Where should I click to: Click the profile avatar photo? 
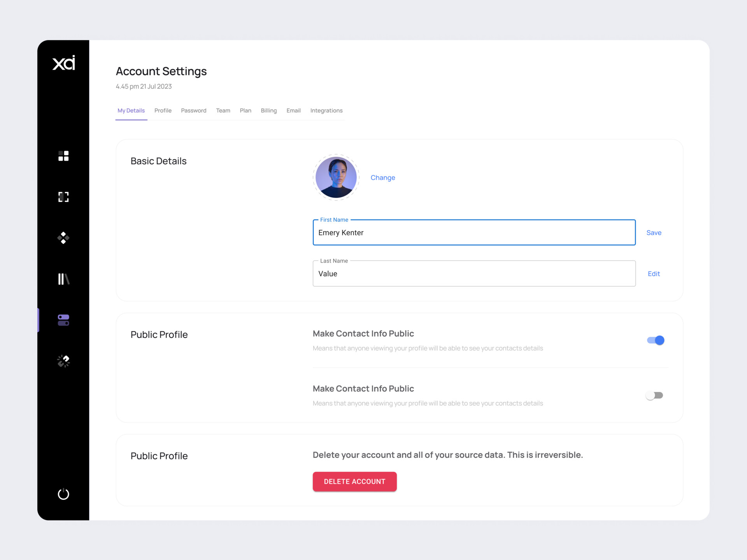point(336,177)
